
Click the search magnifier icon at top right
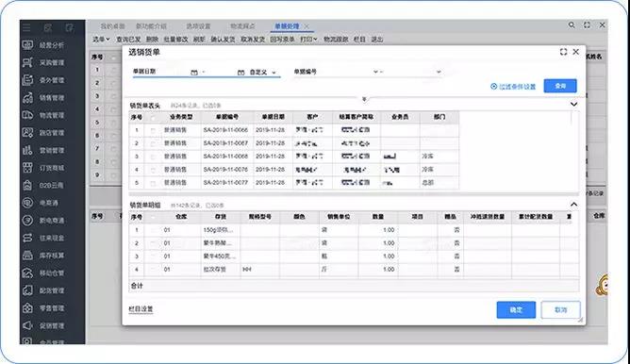(x=572, y=25)
